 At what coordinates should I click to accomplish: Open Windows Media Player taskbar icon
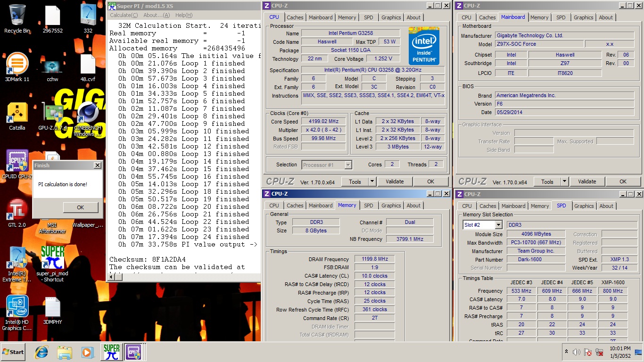coord(87,352)
